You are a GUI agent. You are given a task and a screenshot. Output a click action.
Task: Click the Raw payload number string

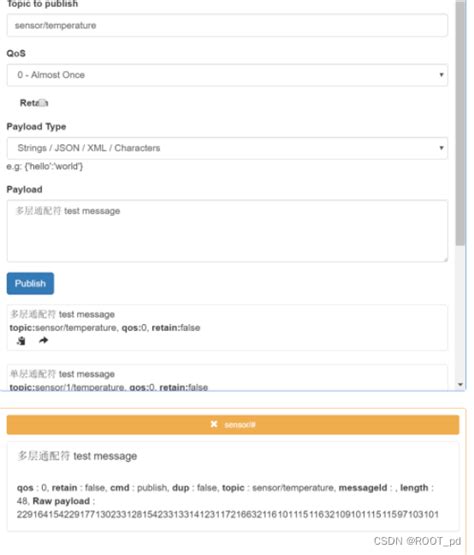click(228, 514)
